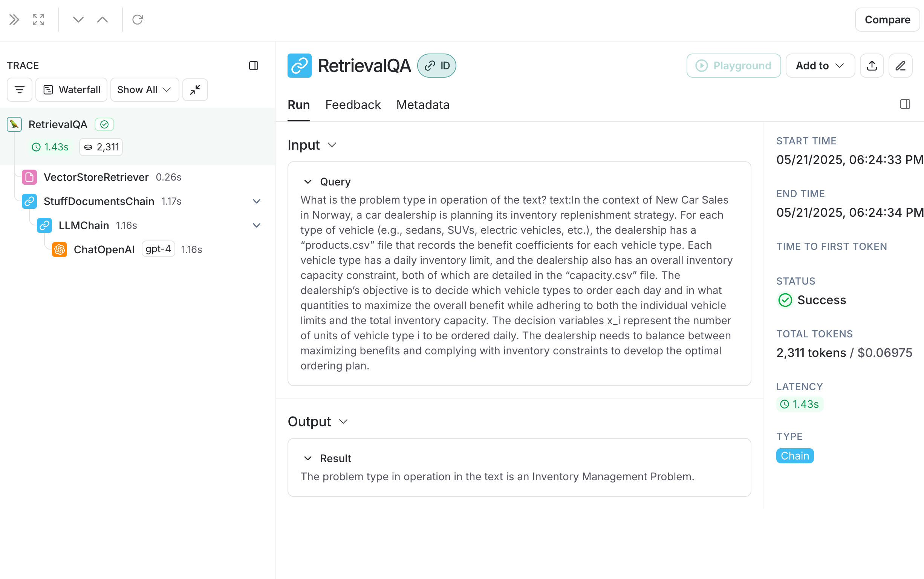
Task: Click the share/export upload icon
Action: tap(872, 66)
